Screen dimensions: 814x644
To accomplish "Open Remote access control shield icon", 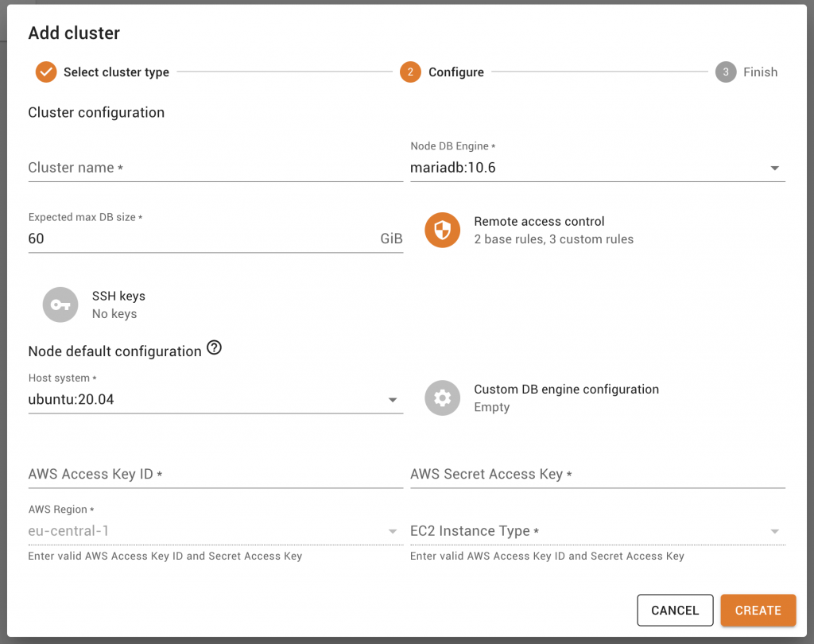I will 442,230.
